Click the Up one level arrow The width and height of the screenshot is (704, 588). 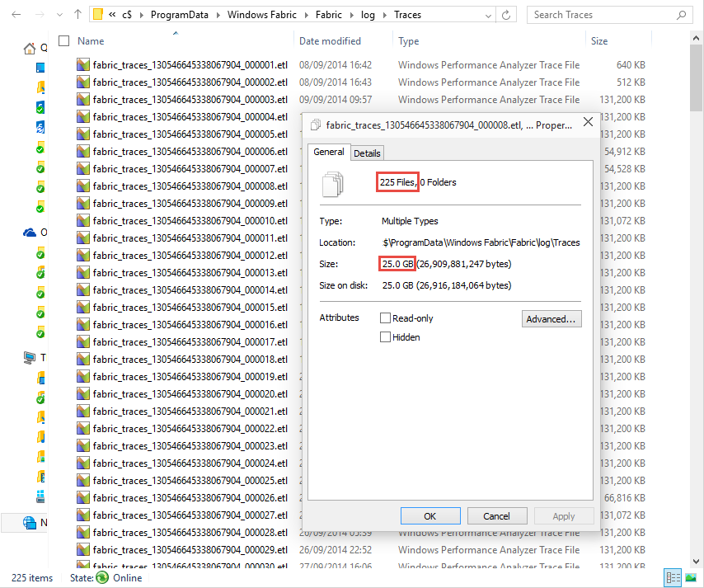(x=77, y=14)
